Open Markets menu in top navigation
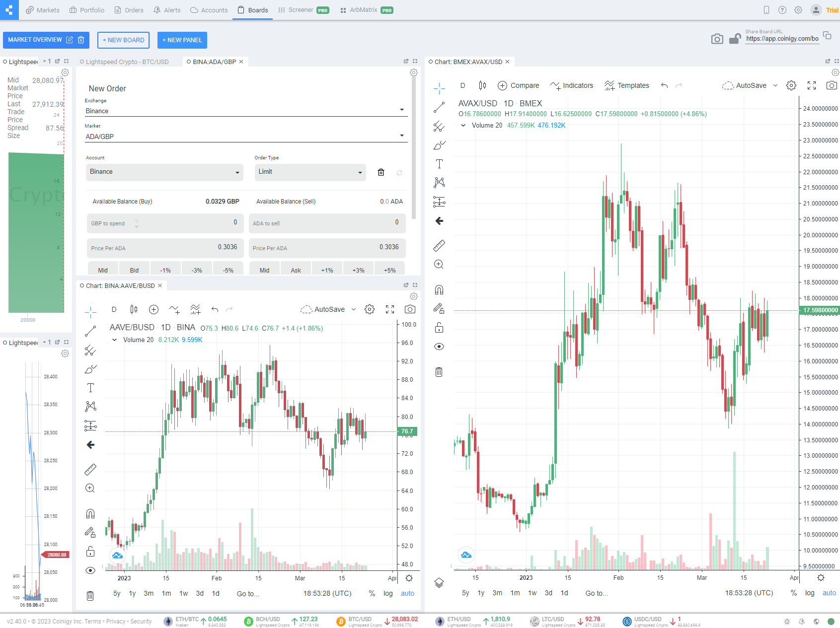This screenshot has height=628, width=840. coord(43,10)
